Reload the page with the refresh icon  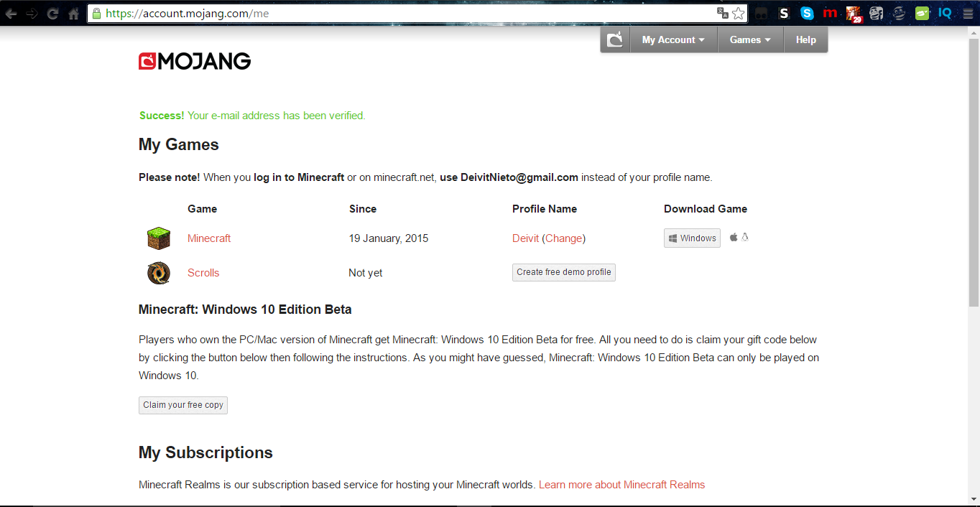coord(52,13)
